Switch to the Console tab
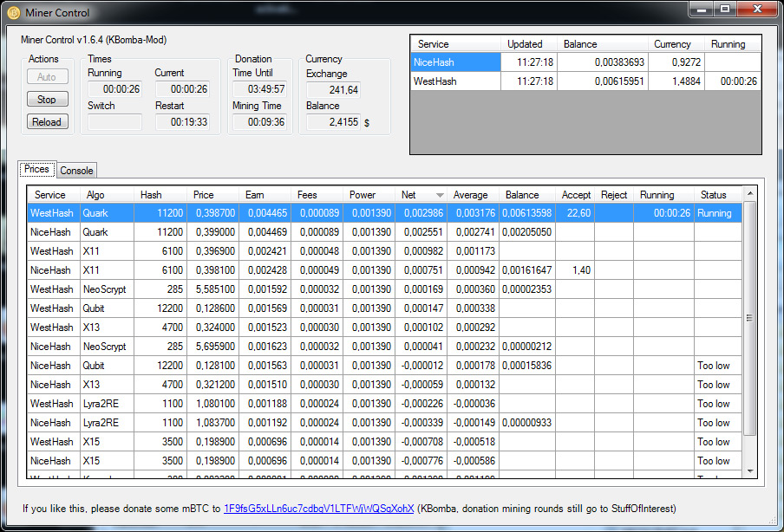This screenshot has width=784, height=532. pos(76,171)
